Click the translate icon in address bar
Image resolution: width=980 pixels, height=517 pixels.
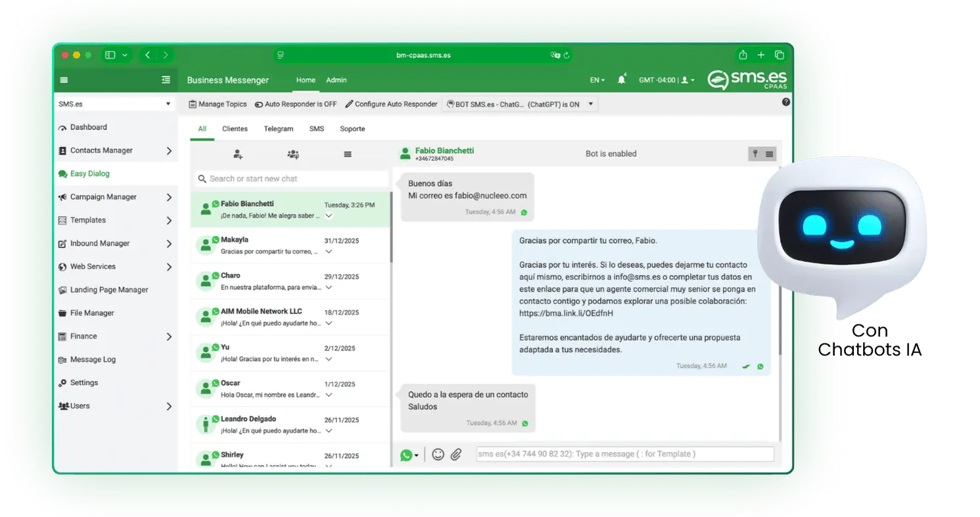[555, 56]
